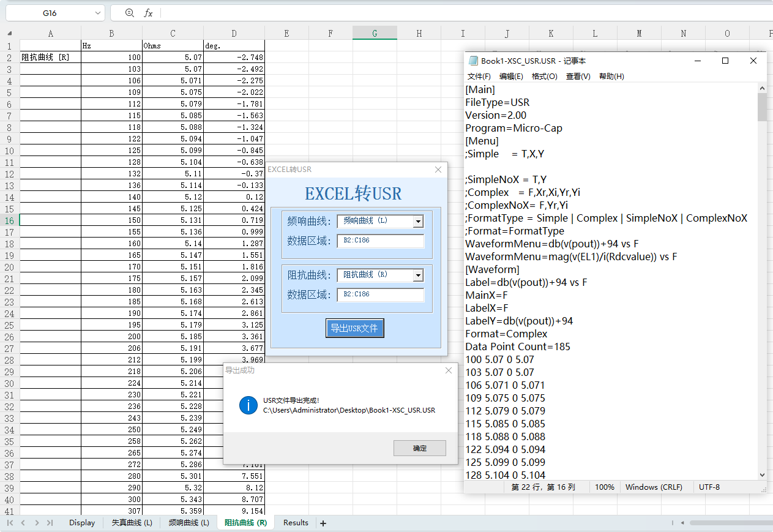773x532 pixels.
Task: Select column G header
Action: click(375, 34)
